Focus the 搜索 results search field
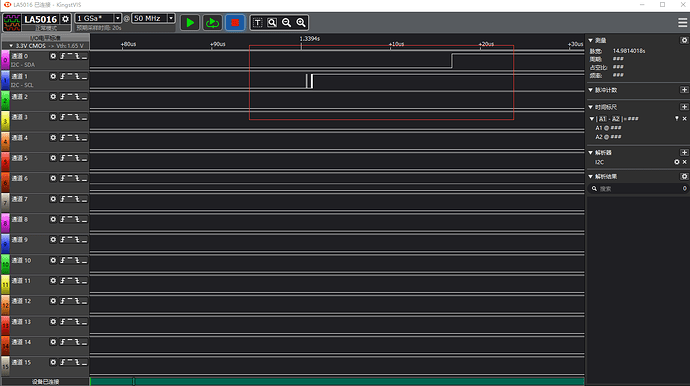The height and width of the screenshot is (386, 690). tap(638, 188)
